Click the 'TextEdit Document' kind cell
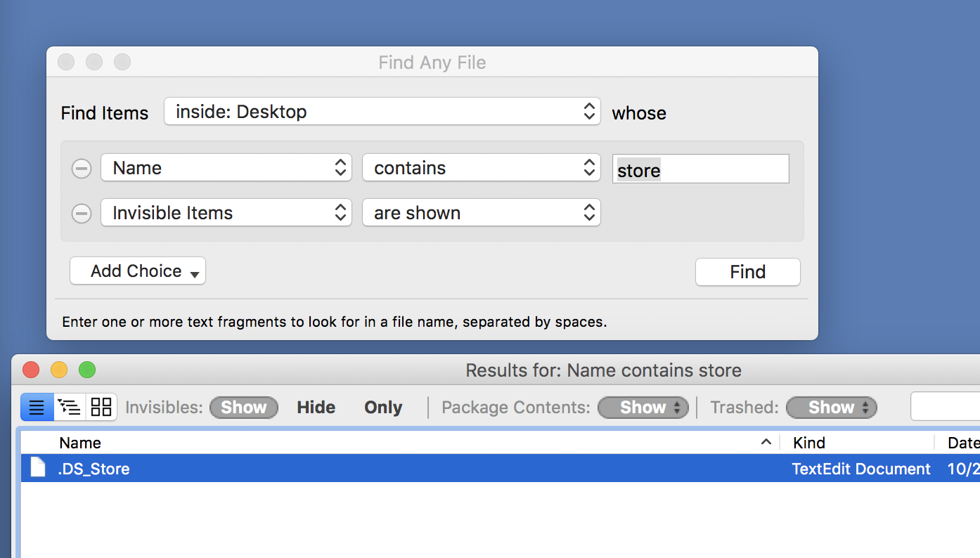Image resolution: width=980 pixels, height=558 pixels. coord(861,469)
